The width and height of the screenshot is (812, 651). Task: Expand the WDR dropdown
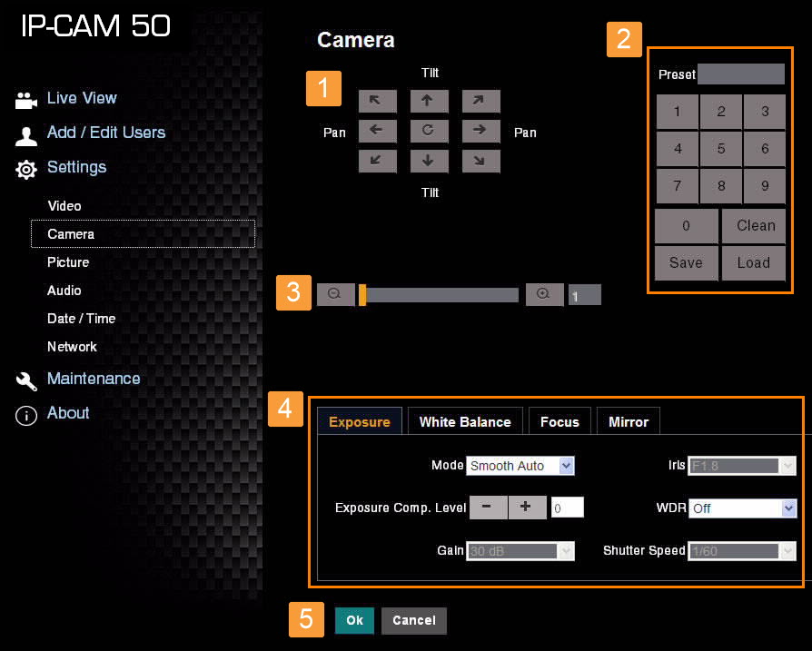click(x=742, y=508)
